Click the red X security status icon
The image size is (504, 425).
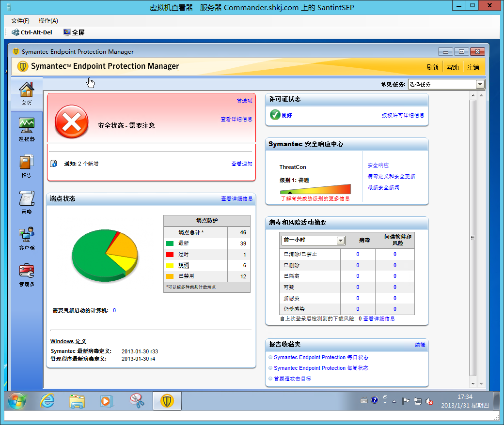coord(71,121)
